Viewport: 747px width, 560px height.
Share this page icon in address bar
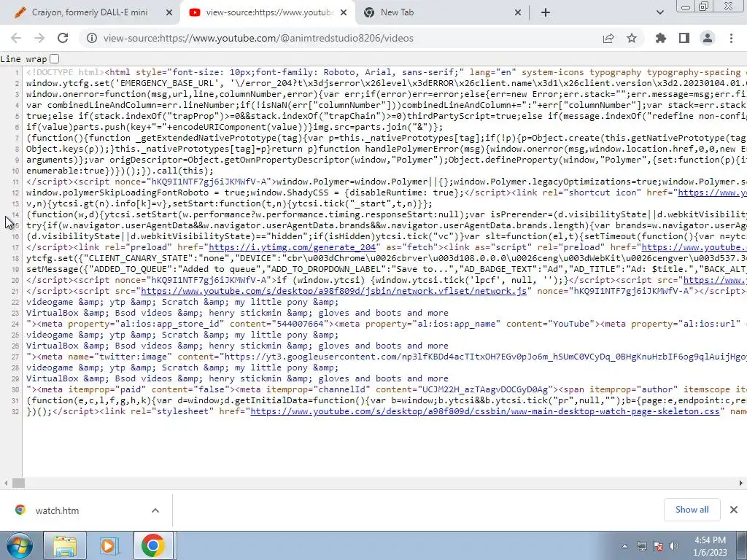(x=608, y=38)
